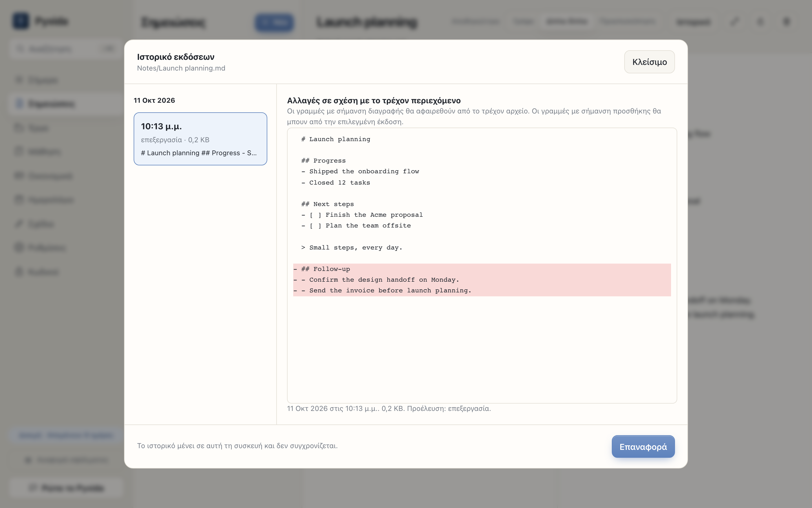This screenshot has height=508, width=812.
Task: Click removed line 'Send the invoice before launch planning.'
Action: point(482,290)
